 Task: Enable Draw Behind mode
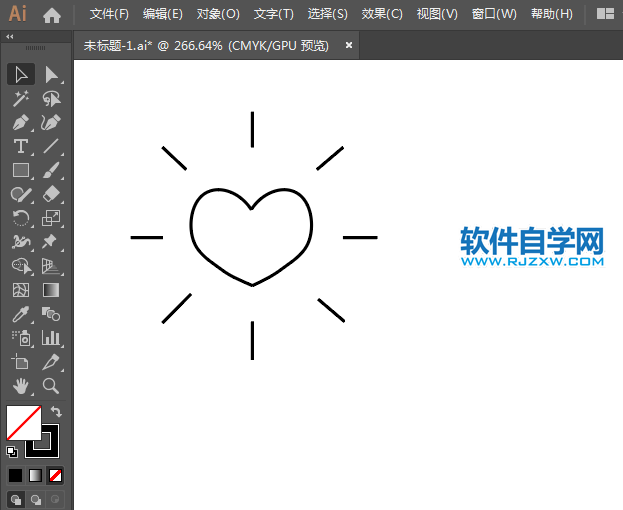click(x=36, y=499)
